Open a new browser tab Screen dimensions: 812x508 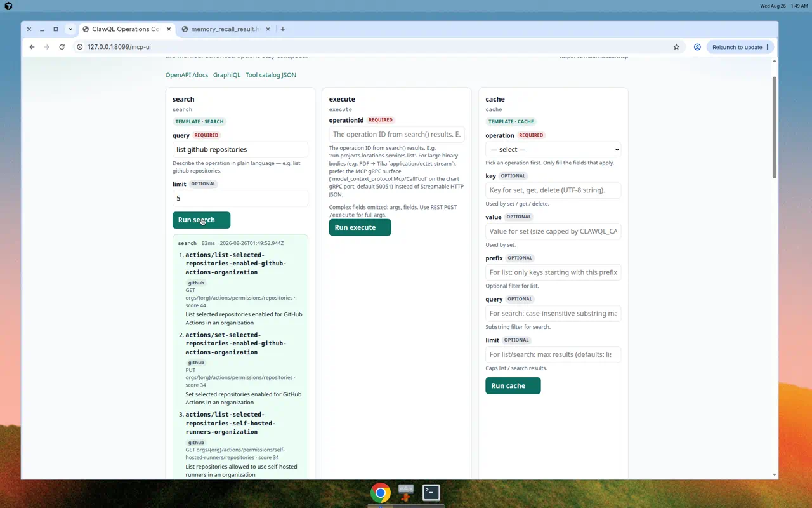coord(283,29)
